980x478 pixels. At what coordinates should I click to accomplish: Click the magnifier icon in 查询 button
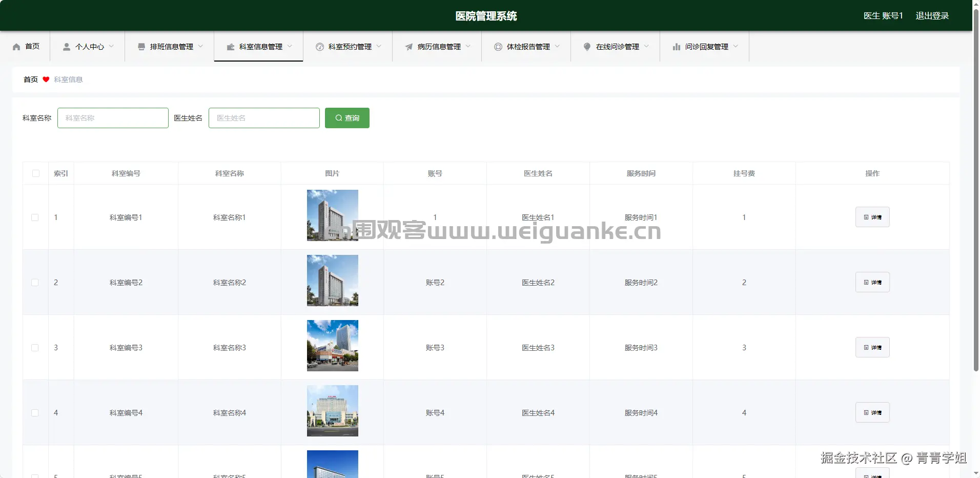click(x=339, y=118)
